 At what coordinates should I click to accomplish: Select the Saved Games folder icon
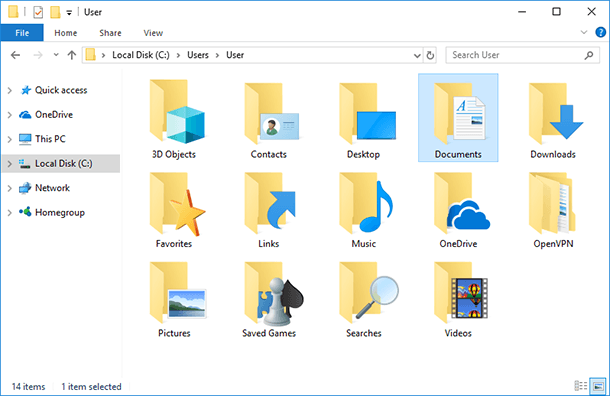pos(273,294)
